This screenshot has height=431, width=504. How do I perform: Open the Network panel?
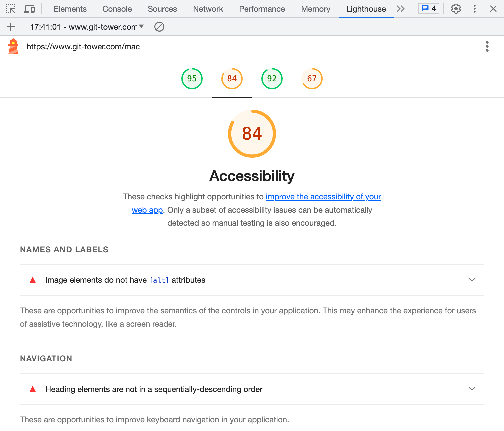coord(208,9)
